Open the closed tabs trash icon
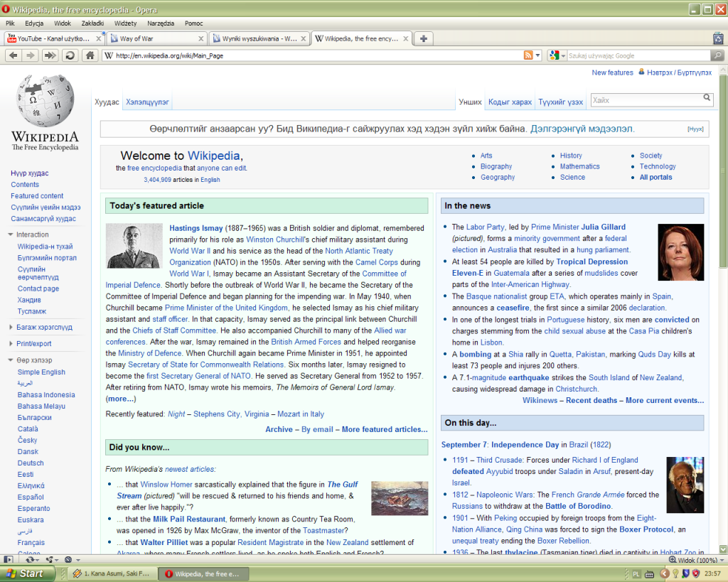The width and height of the screenshot is (728, 582). pyautogui.click(x=718, y=39)
